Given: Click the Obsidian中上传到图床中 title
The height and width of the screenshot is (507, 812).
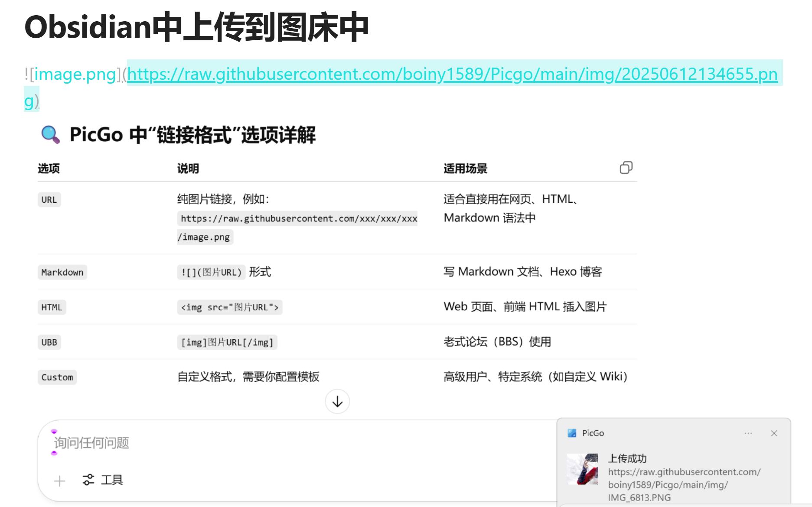Looking at the screenshot, I should (196, 27).
